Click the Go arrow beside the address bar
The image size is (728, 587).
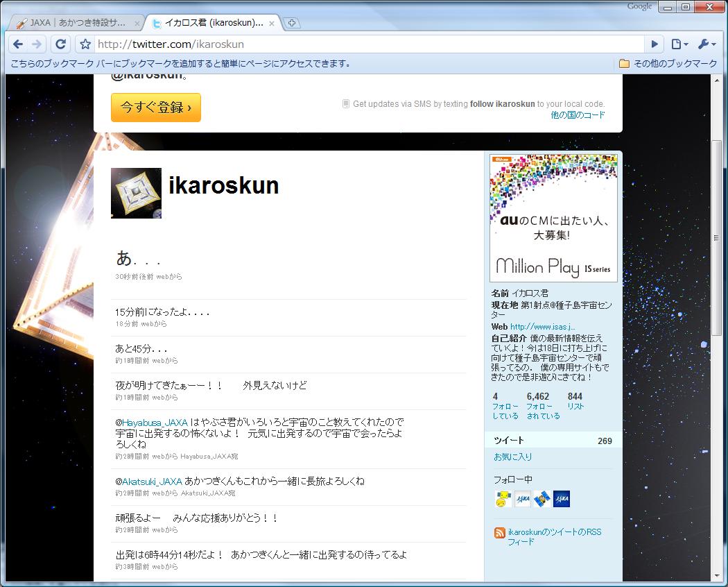[x=655, y=44]
